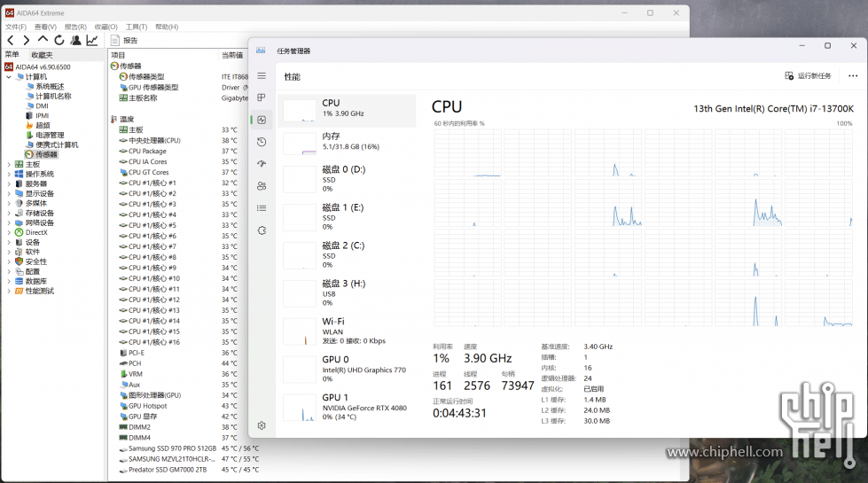Select 传感器 sensor item in tree
This screenshot has height=483, width=868.
click(42, 154)
